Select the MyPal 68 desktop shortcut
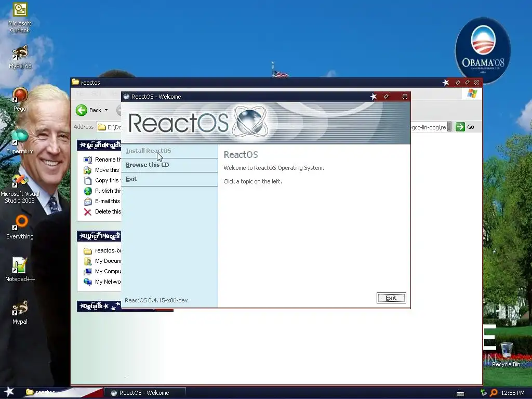532x399 pixels. point(20,57)
